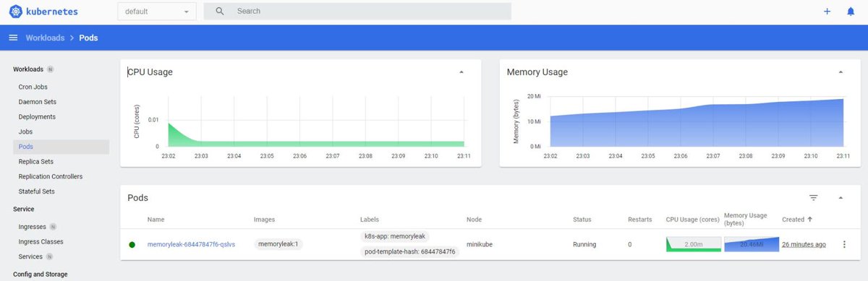
Task: Select Replica Sets in the sidebar
Action: pyautogui.click(x=36, y=162)
